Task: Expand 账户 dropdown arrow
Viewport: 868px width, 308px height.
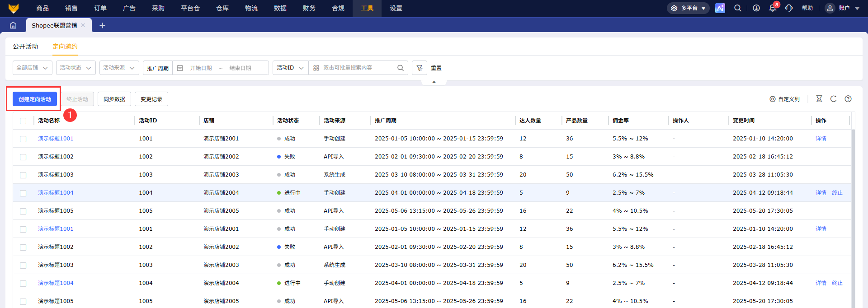Action: coord(857,8)
